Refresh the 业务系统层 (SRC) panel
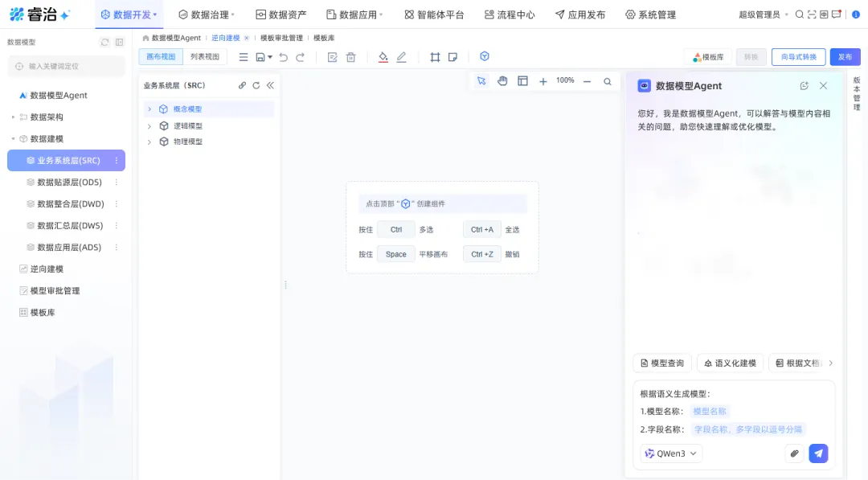Image resolution: width=868 pixels, height=480 pixels. (x=256, y=85)
